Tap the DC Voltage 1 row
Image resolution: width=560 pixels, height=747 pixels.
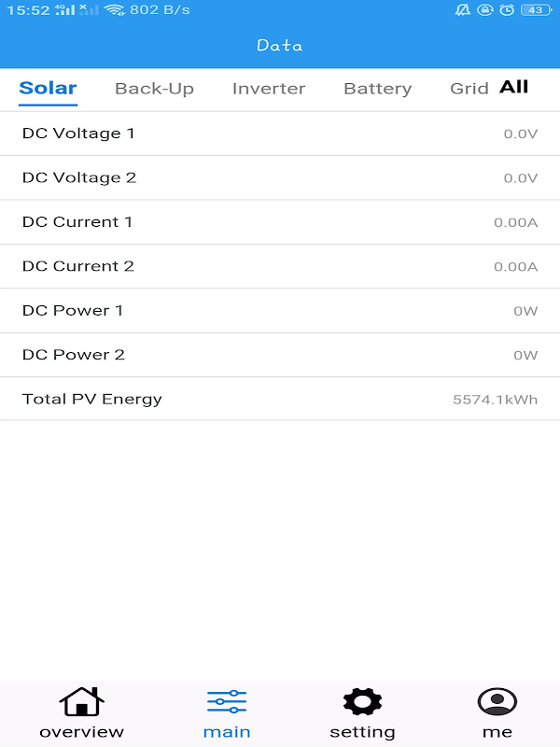pos(280,134)
